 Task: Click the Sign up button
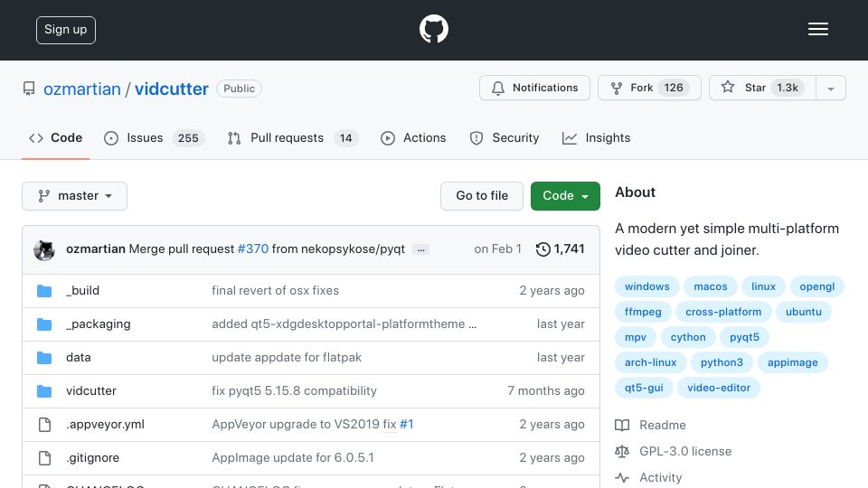point(66,30)
